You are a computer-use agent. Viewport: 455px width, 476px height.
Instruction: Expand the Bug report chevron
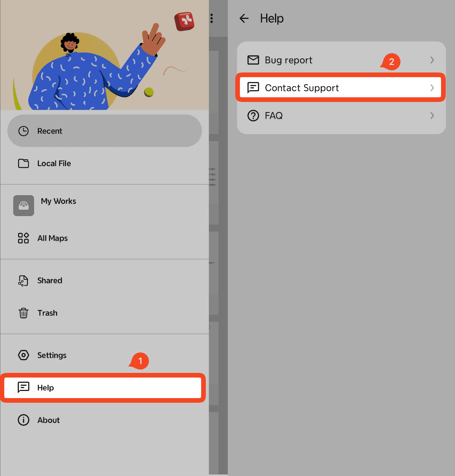pyautogui.click(x=432, y=60)
